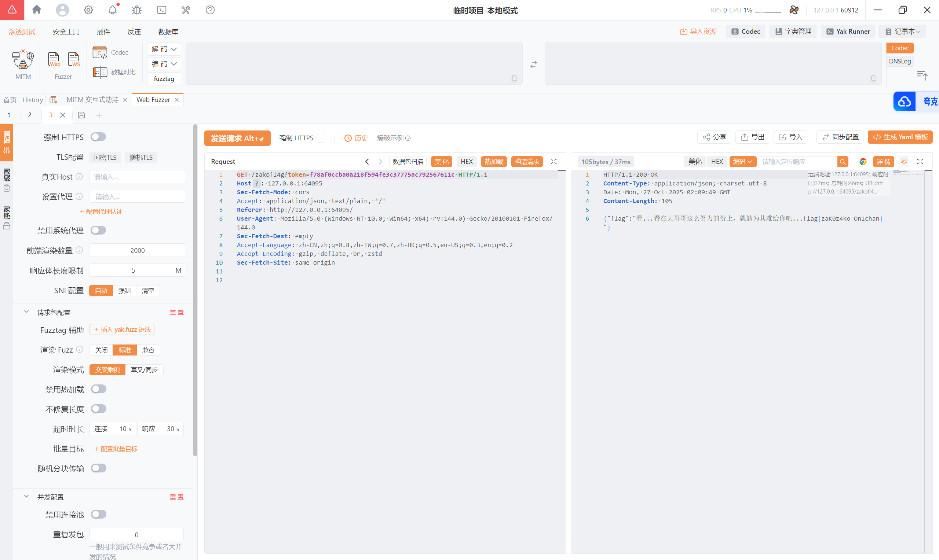Open the 解码 decode dropdown

(164, 49)
